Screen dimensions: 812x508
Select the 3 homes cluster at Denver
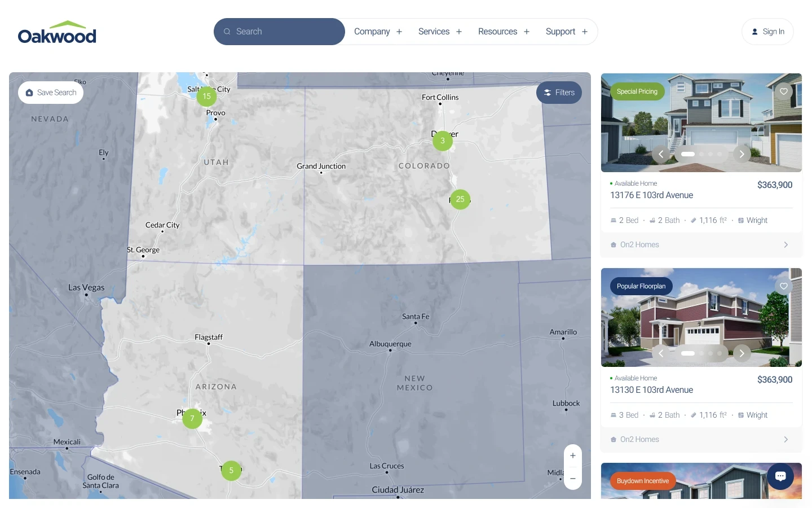[443, 141]
